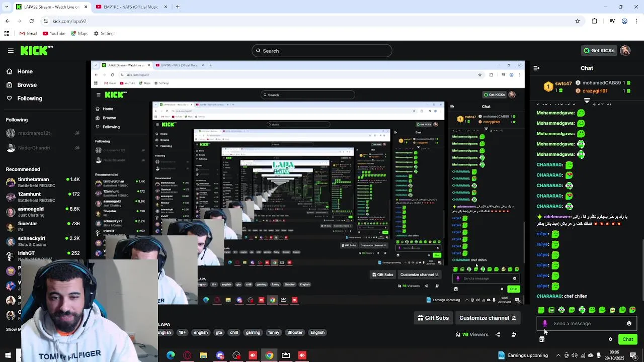Open the Kick hamburger sidebar menu
644x362 pixels.
coord(11,51)
